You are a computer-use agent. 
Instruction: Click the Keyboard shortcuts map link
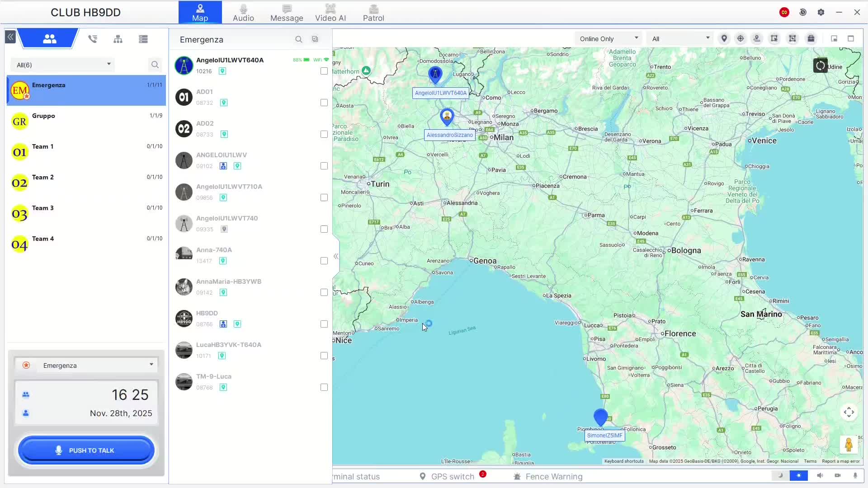pyautogui.click(x=624, y=461)
